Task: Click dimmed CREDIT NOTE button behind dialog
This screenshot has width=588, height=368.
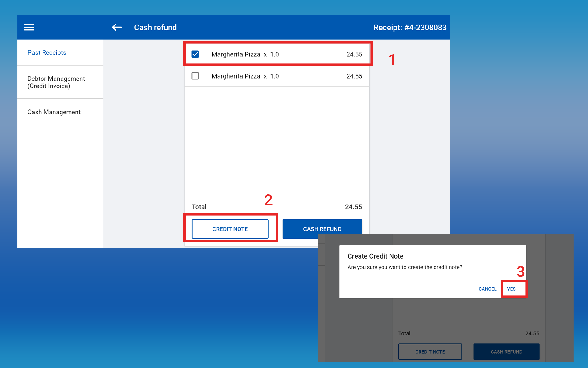Action: [x=430, y=351]
